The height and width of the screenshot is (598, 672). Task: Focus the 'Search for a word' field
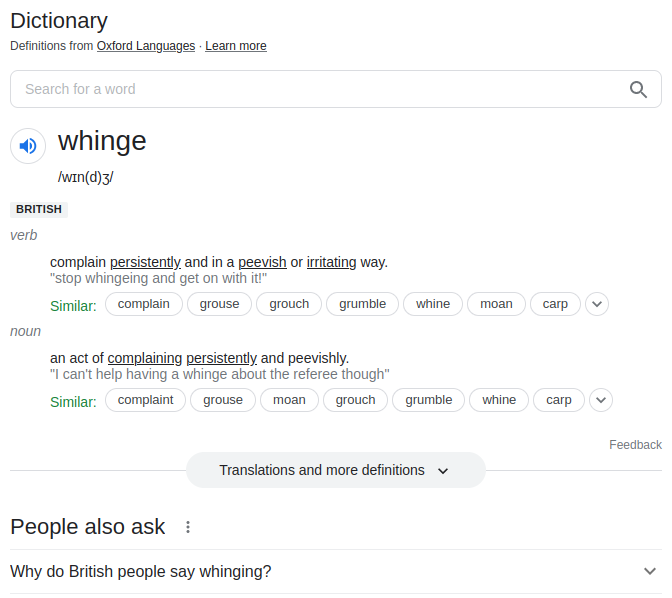[320, 89]
